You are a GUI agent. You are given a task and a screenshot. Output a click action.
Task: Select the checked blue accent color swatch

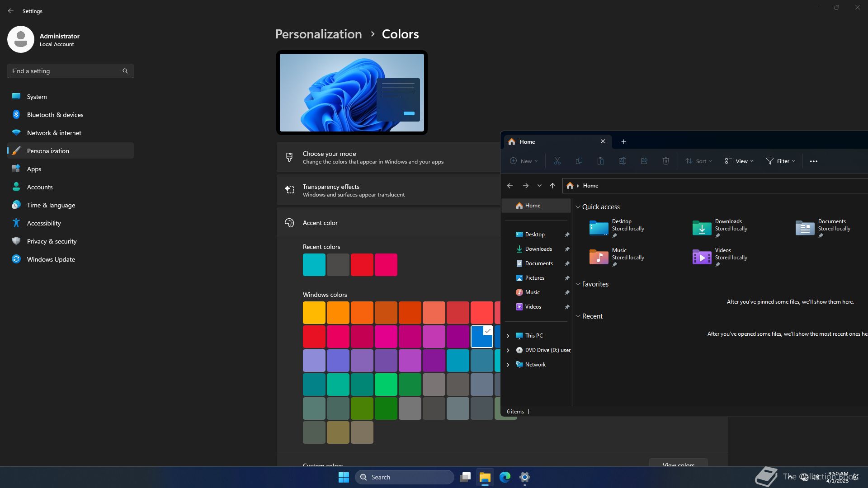point(481,337)
